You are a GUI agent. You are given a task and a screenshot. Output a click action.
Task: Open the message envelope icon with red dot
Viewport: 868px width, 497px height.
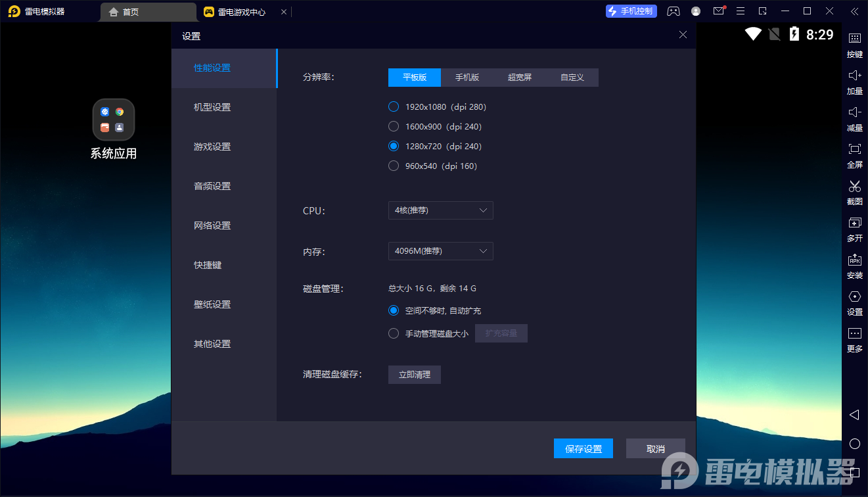(718, 11)
